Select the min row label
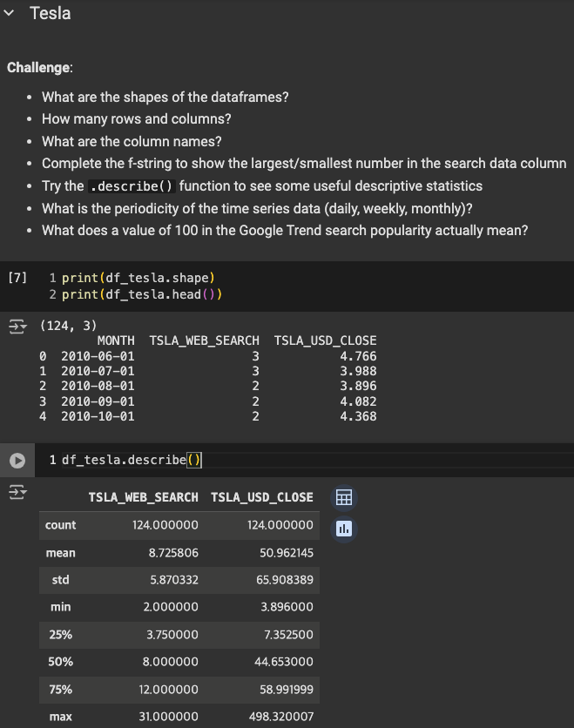The width and height of the screenshot is (574, 728). coord(60,607)
